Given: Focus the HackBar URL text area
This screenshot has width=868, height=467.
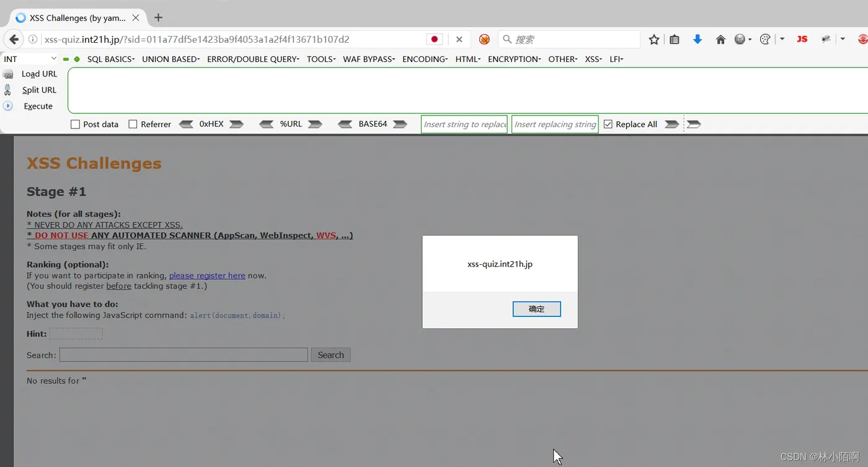Looking at the screenshot, I should pyautogui.click(x=467, y=91).
